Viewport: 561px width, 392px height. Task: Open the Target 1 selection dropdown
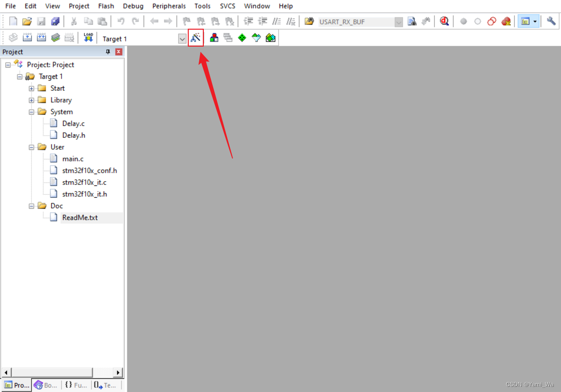pyautogui.click(x=182, y=38)
